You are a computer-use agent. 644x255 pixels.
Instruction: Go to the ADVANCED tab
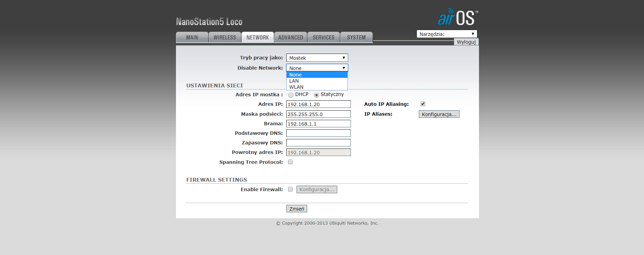(291, 38)
